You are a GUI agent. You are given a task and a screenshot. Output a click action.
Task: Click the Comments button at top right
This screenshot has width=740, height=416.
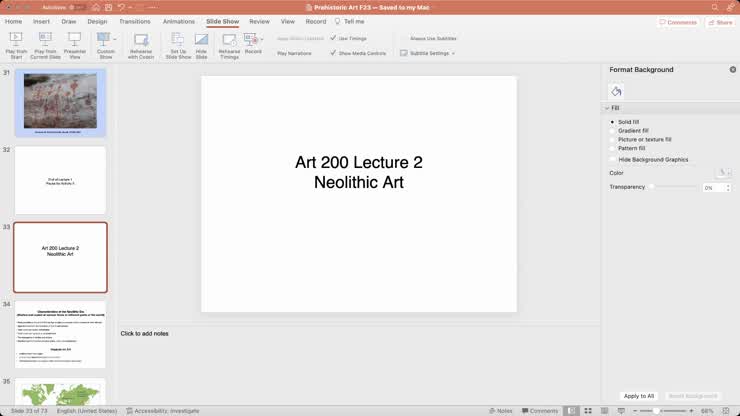(x=678, y=22)
